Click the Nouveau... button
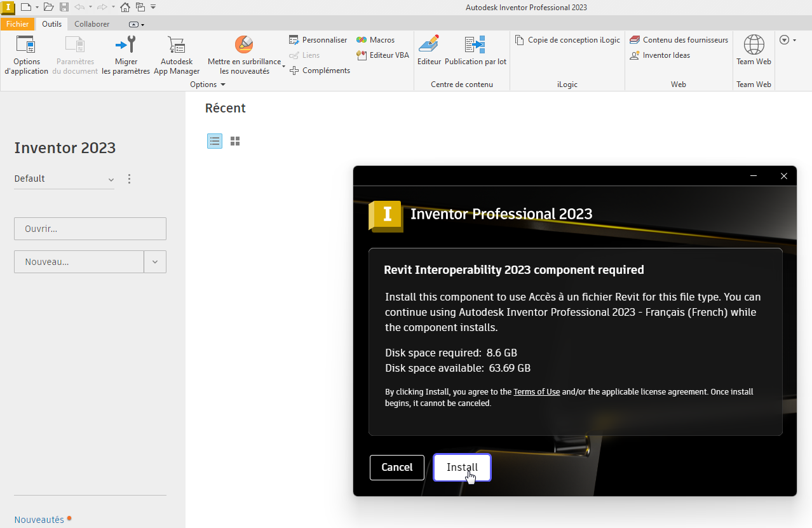Viewport: 812px width, 528px height. [x=79, y=262]
